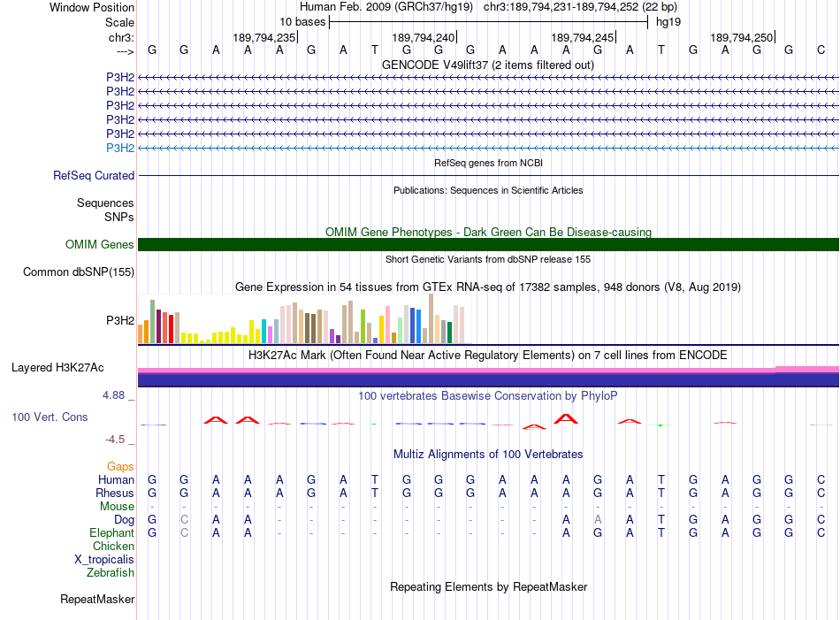The width and height of the screenshot is (840, 620).
Task: Click the 100 Vert. Cons track label
Action: pyautogui.click(x=50, y=417)
